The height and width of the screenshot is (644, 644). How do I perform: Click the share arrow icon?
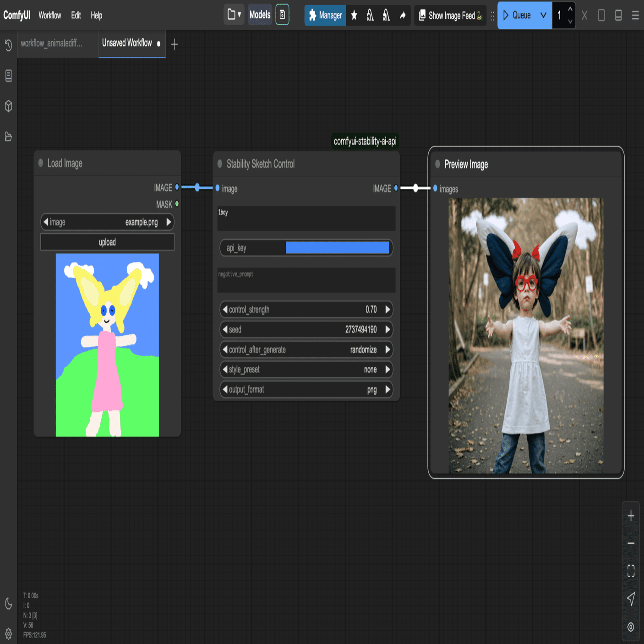403,16
